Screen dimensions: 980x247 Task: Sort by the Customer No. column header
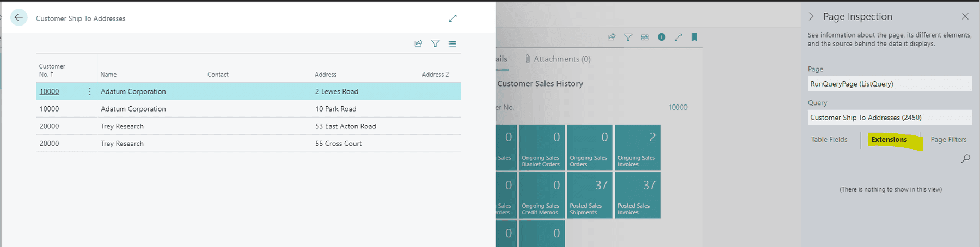pos(52,70)
